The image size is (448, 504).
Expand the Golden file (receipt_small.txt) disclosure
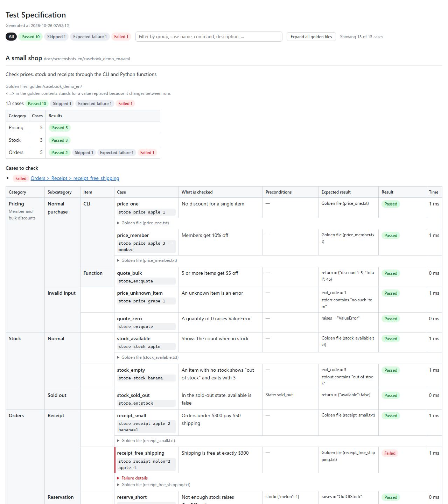(146, 441)
